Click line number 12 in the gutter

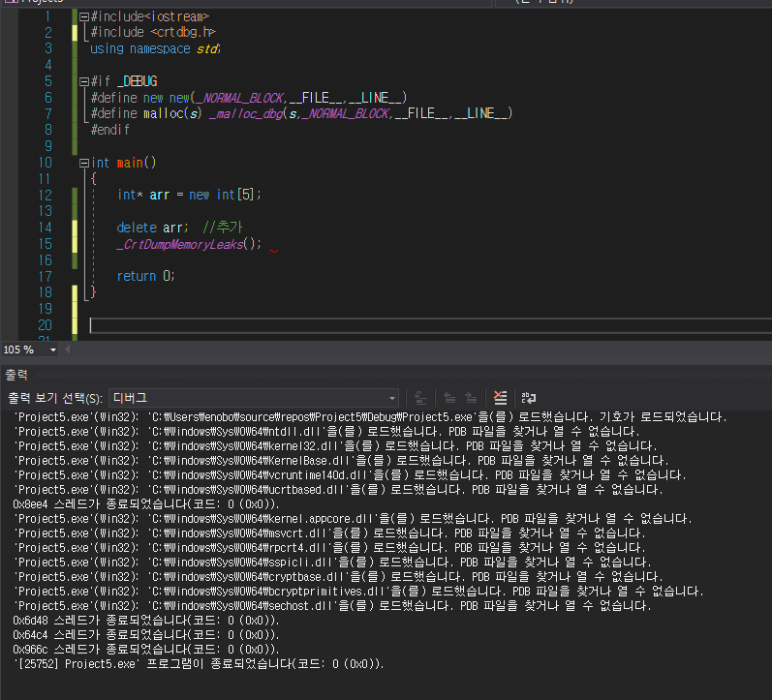pyautogui.click(x=45, y=195)
